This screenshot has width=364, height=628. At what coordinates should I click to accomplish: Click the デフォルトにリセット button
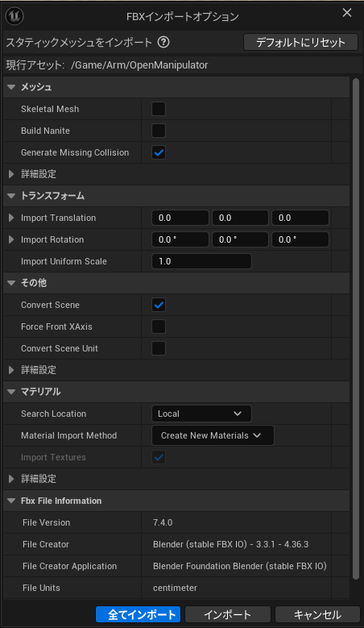tap(300, 42)
